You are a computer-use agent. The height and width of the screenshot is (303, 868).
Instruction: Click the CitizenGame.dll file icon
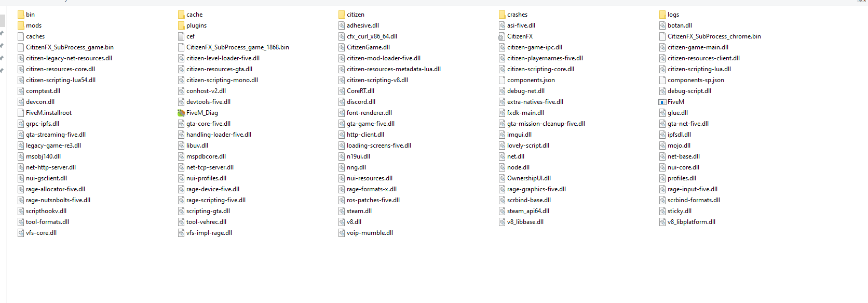pos(342,47)
